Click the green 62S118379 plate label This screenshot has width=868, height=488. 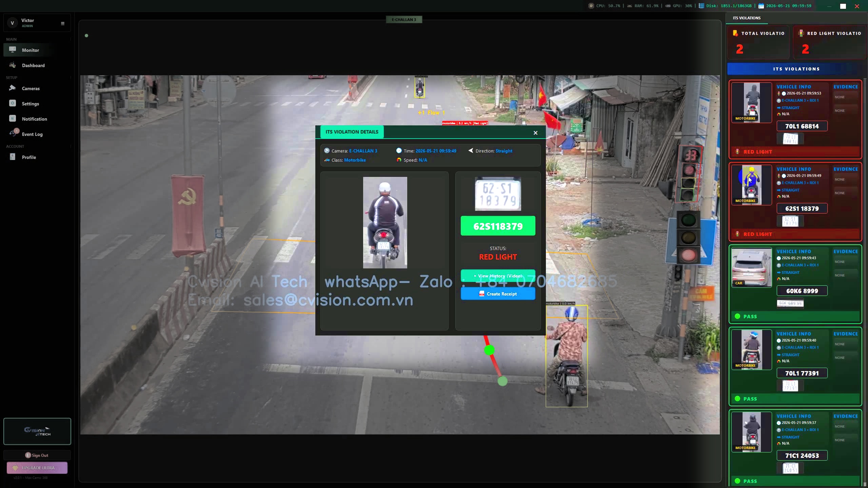pyautogui.click(x=498, y=226)
